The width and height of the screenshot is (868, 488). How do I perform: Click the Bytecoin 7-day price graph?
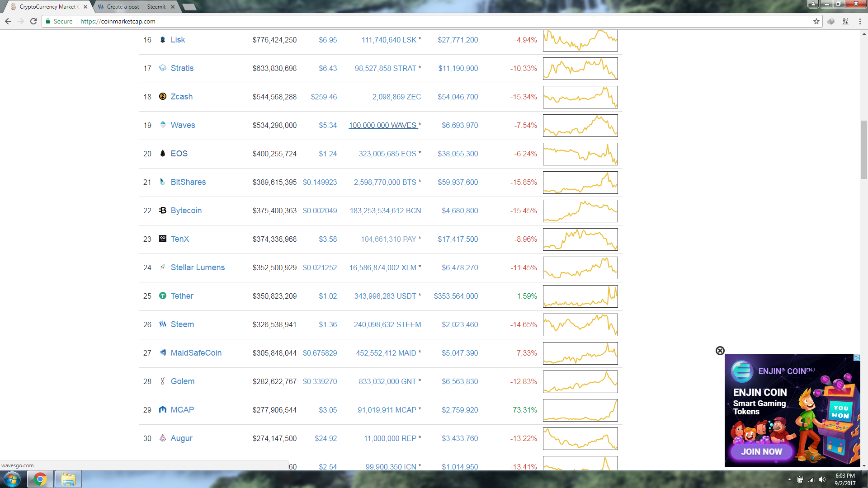pyautogui.click(x=580, y=211)
